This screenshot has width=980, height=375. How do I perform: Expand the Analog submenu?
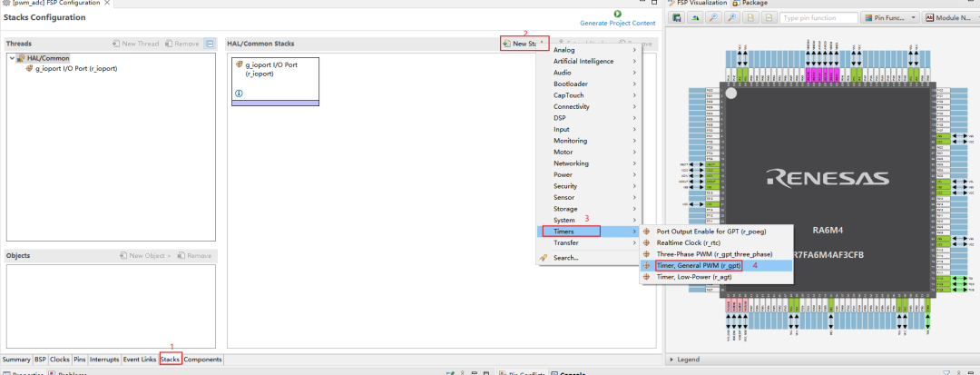[589, 50]
